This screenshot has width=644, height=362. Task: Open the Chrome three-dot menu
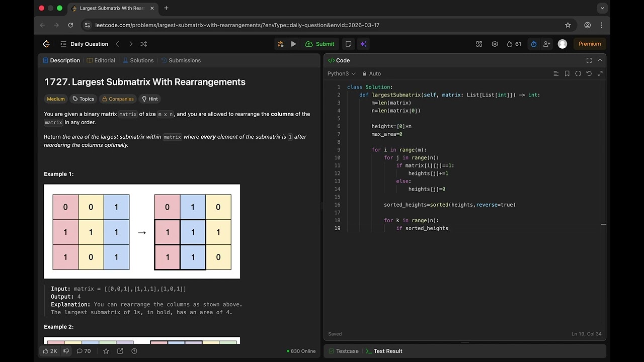(x=601, y=25)
